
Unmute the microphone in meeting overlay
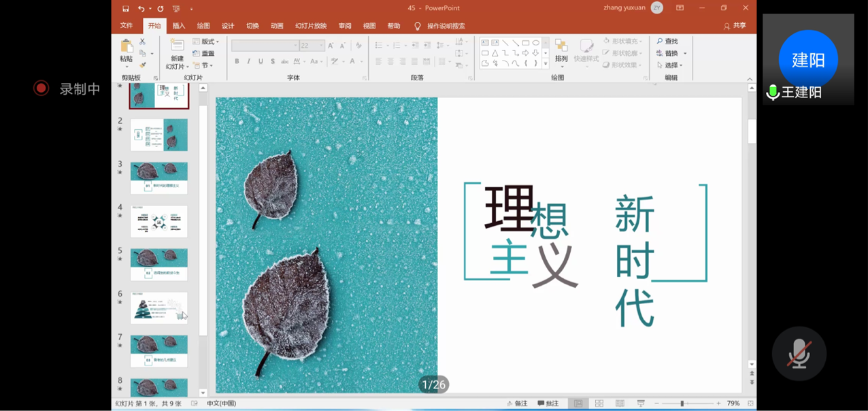pos(799,354)
